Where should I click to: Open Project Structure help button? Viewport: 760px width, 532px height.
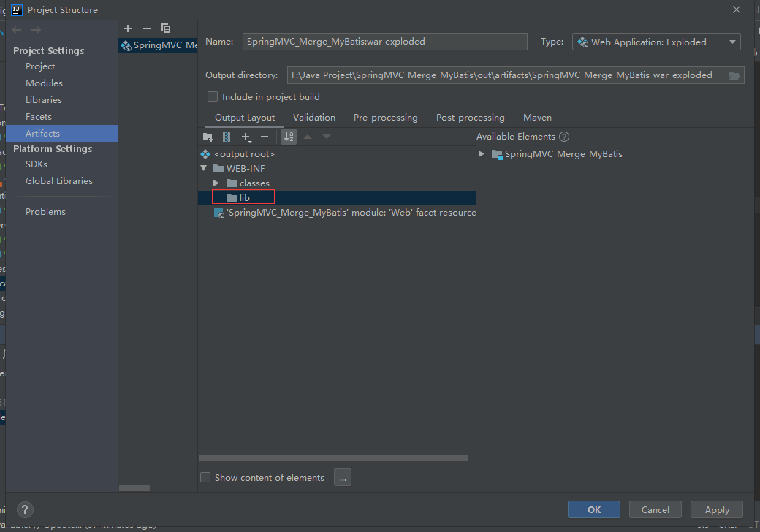[x=25, y=510]
